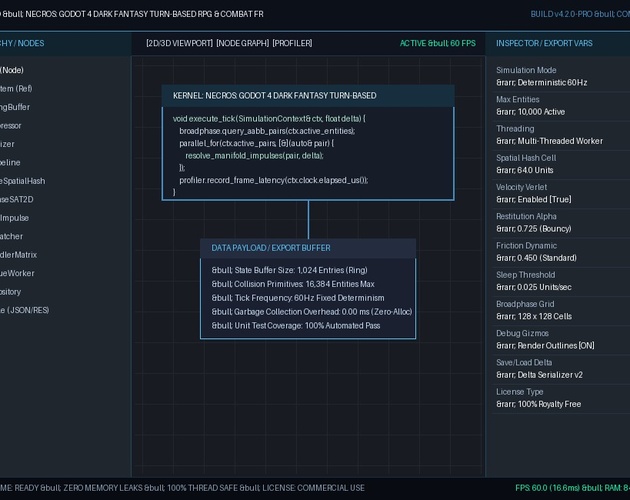Select the Impulse hierarchy node
Viewport: 630px width, 500px height.
point(14,218)
